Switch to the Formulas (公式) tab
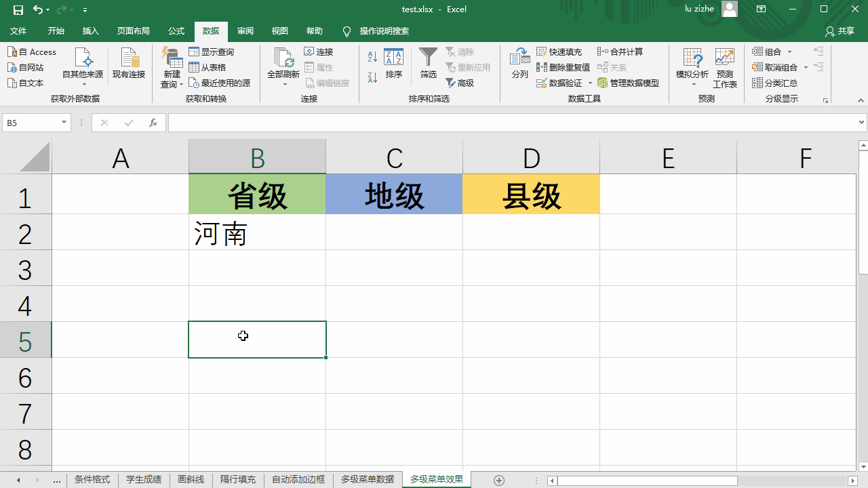Image resolution: width=868 pixels, height=488 pixels. tap(176, 31)
